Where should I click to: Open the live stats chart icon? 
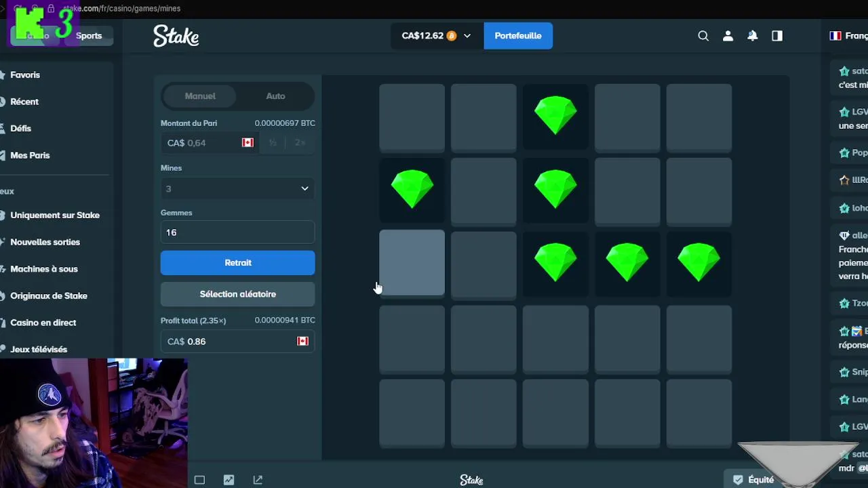229,480
